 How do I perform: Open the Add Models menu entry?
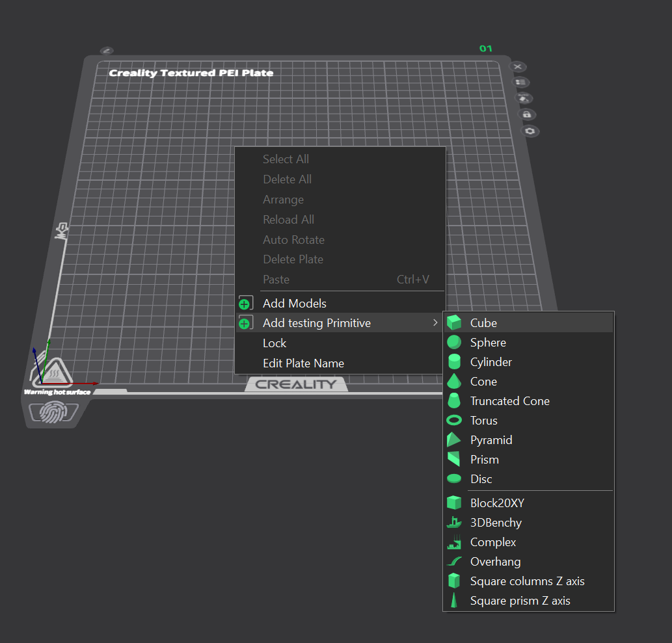294,304
